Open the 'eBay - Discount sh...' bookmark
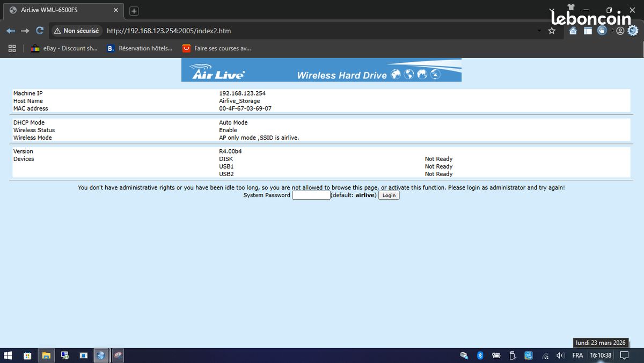This screenshot has width=644, height=363. (64, 48)
